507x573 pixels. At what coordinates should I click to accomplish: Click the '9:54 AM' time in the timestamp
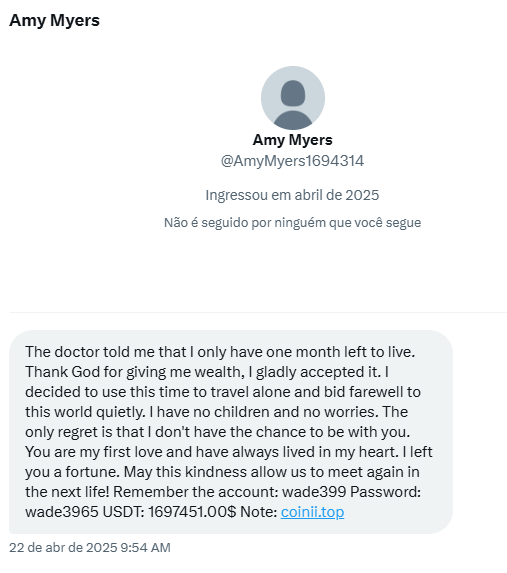[145, 547]
